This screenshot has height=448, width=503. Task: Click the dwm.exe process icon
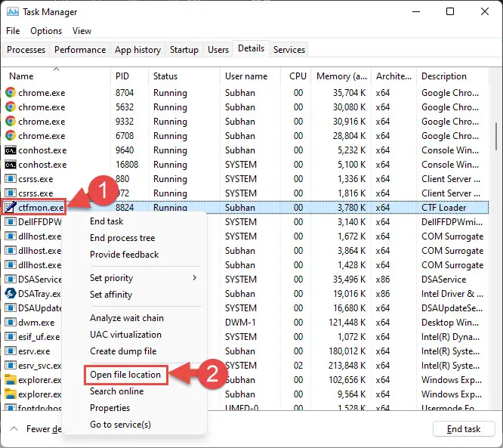tap(11, 322)
